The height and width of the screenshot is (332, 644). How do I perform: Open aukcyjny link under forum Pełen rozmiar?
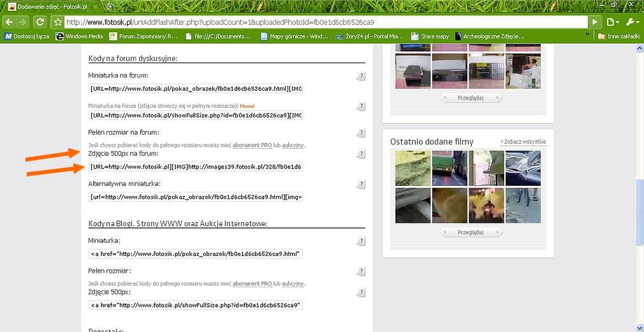[293, 145]
